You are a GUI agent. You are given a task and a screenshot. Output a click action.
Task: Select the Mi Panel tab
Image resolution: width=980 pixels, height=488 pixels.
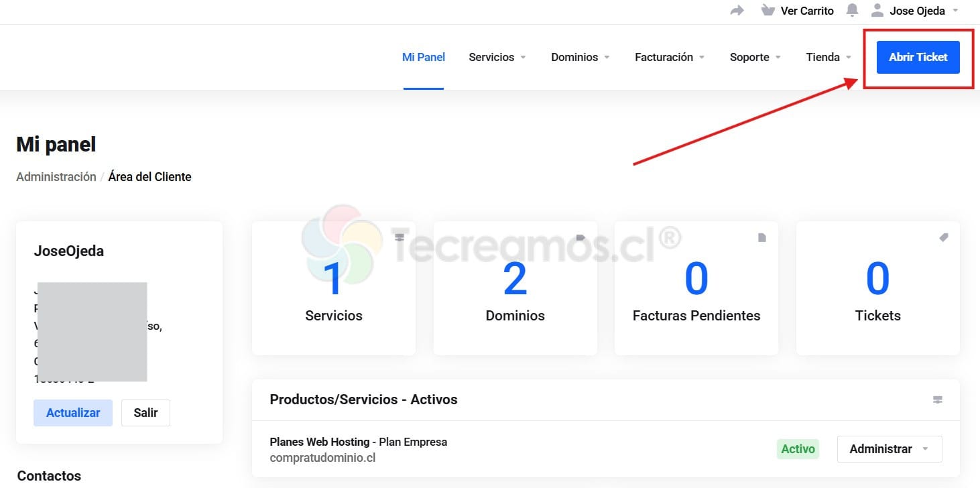[x=423, y=57]
